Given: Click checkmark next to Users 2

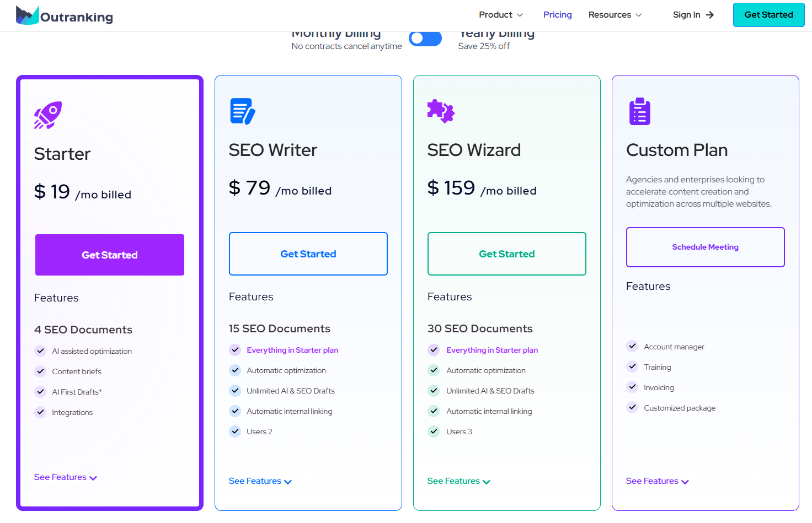Looking at the screenshot, I should click(x=235, y=432).
